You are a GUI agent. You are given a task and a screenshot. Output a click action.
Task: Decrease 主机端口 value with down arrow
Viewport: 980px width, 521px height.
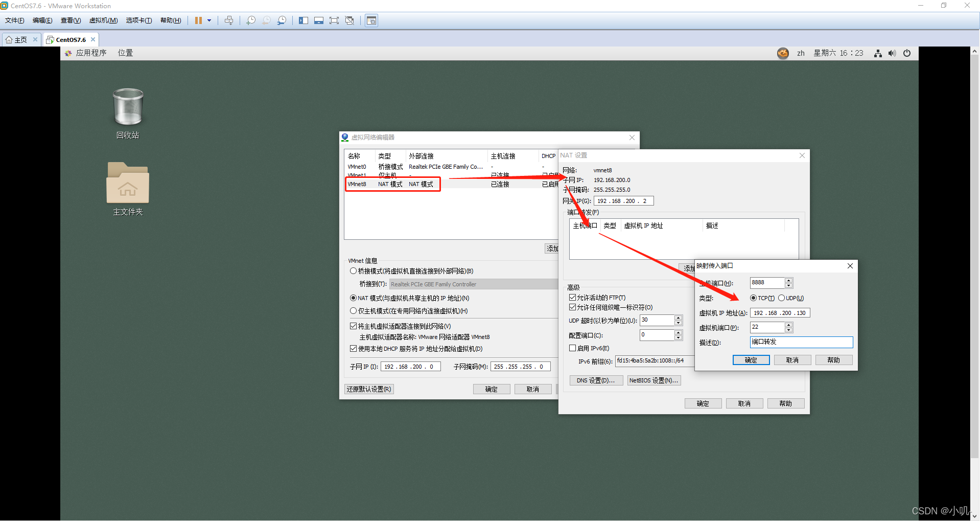click(x=789, y=285)
